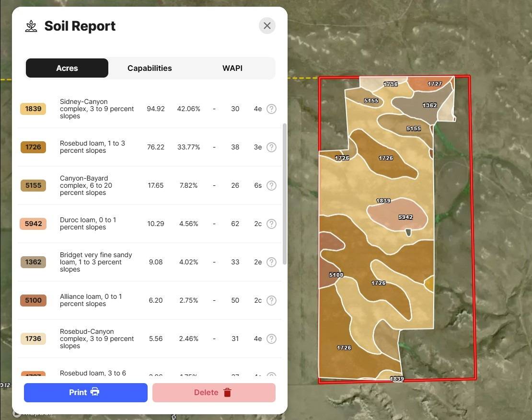Click help icon for Rosebud loam 1726 row

pos(271,147)
